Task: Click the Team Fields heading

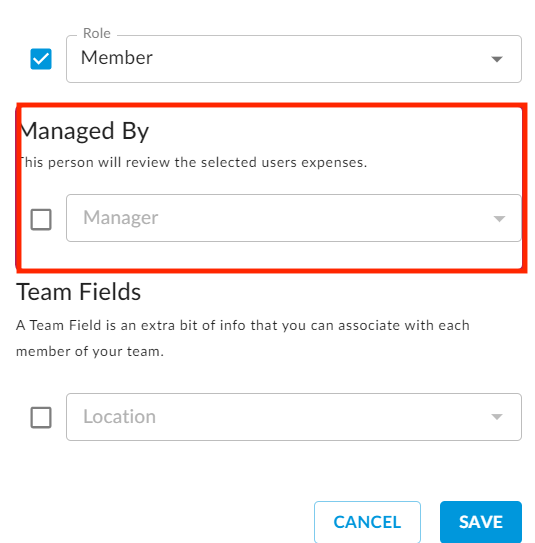Action: [78, 292]
